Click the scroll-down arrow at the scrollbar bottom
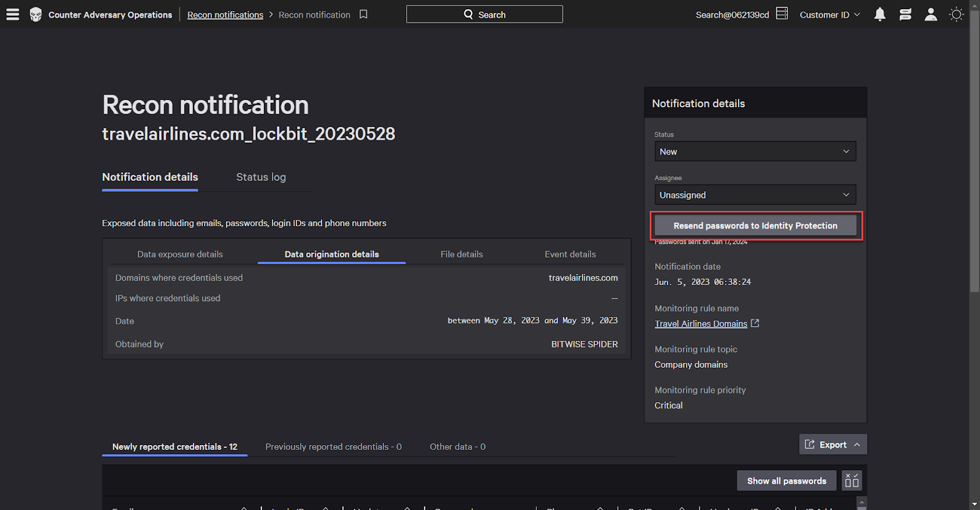This screenshot has height=510, width=980. (x=974, y=504)
